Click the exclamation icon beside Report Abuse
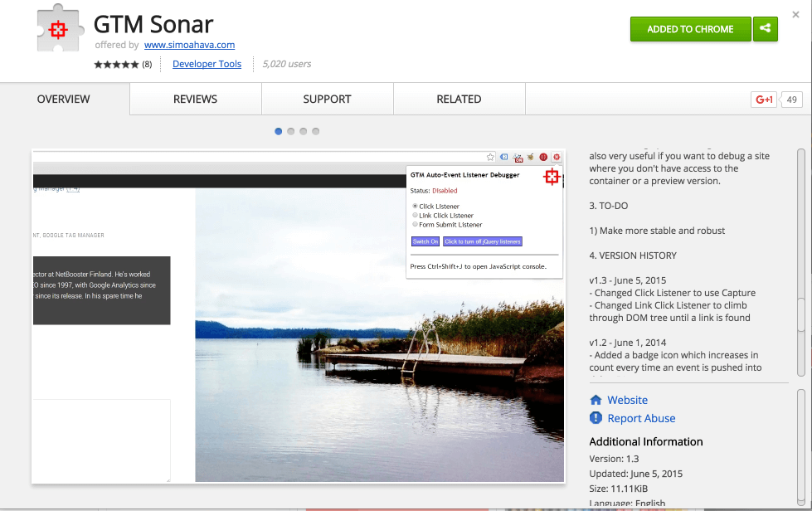 click(x=596, y=418)
